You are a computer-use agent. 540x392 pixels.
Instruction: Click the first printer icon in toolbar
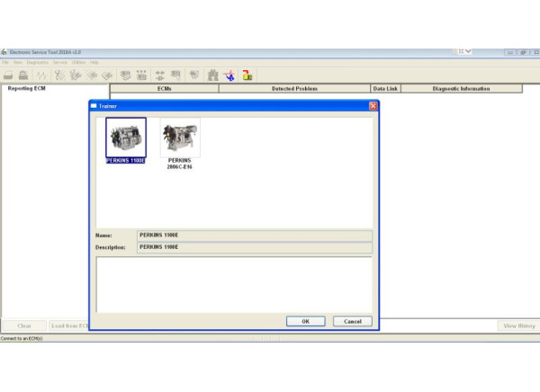(8, 76)
